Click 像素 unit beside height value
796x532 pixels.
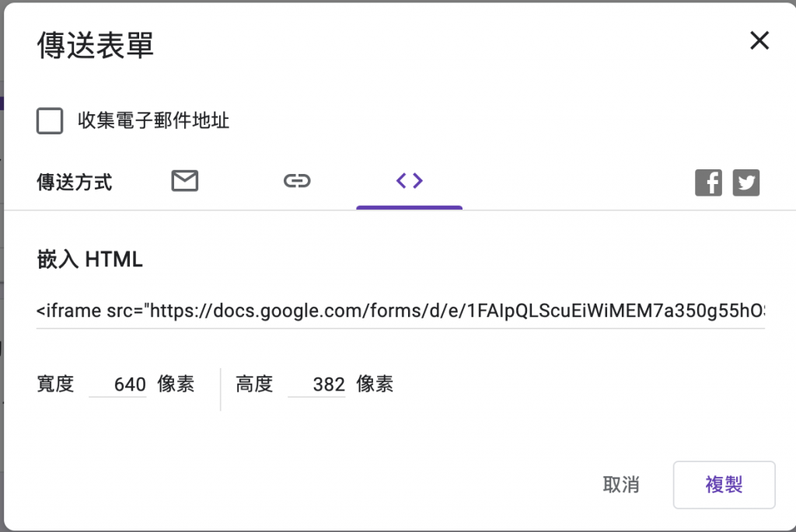click(375, 384)
